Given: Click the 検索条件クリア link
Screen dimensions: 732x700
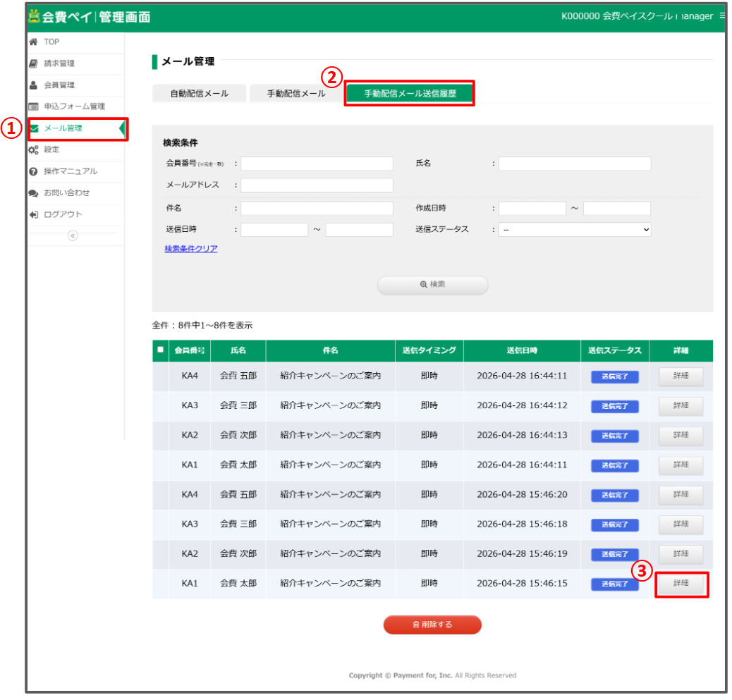Looking at the screenshot, I should (192, 250).
